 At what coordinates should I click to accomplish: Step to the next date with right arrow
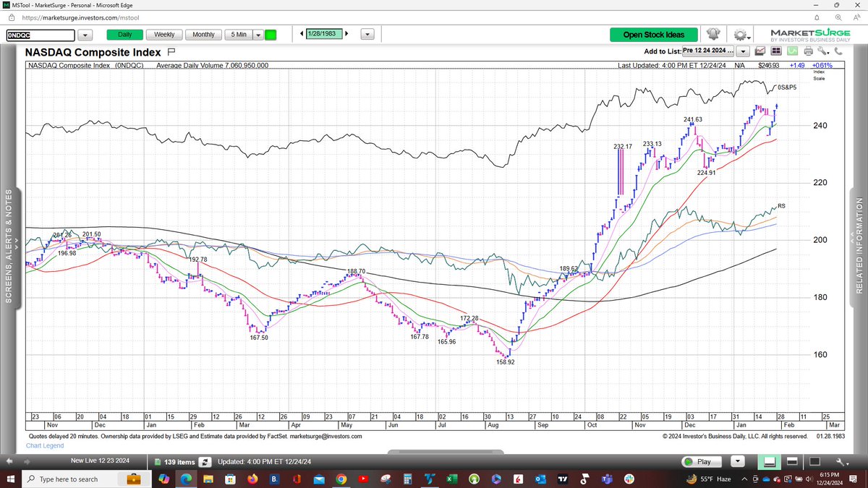coord(346,34)
